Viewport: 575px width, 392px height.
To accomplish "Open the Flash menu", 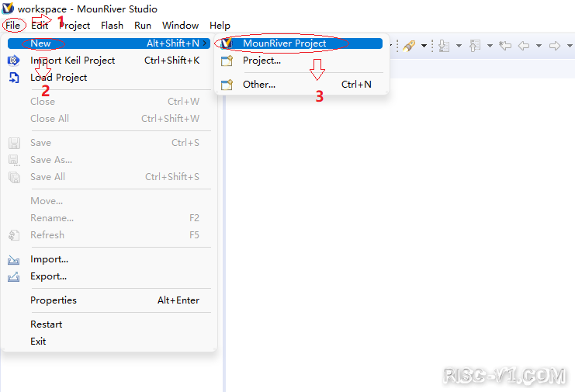I will pyautogui.click(x=112, y=26).
